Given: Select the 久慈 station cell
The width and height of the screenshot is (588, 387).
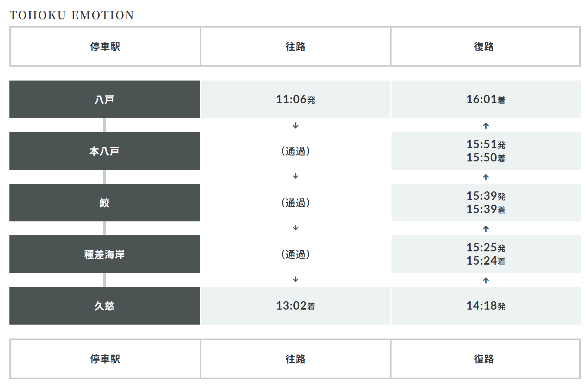Looking at the screenshot, I should [105, 306].
